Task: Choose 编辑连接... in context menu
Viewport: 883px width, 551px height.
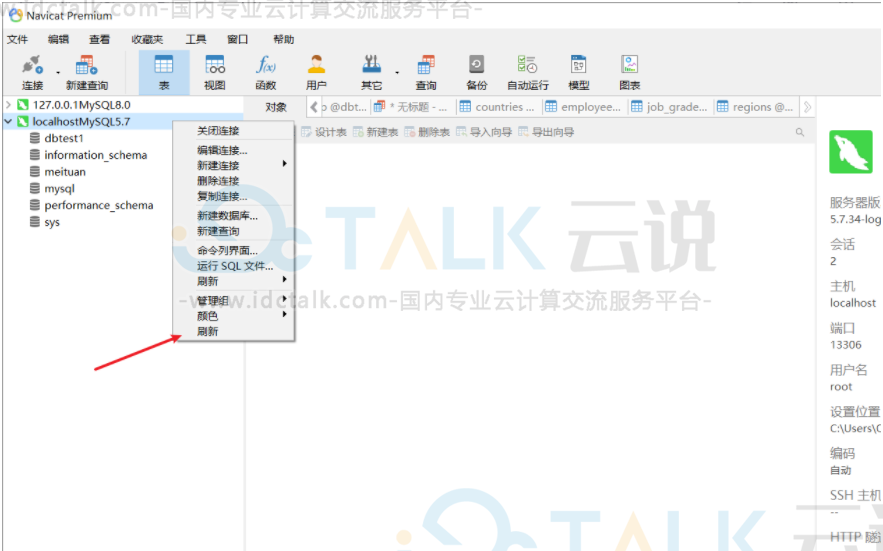Action: tap(233, 150)
